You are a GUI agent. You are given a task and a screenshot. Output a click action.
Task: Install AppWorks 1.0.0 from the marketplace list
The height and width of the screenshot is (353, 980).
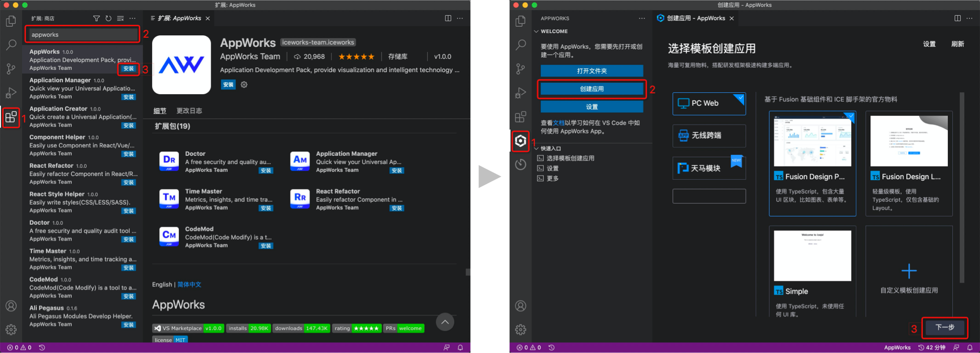pyautogui.click(x=129, y=68)
